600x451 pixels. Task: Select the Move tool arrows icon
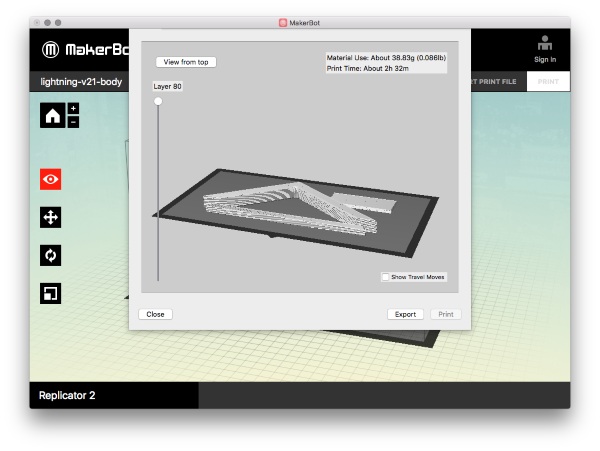pyautogui.click(x=51, y=217)
